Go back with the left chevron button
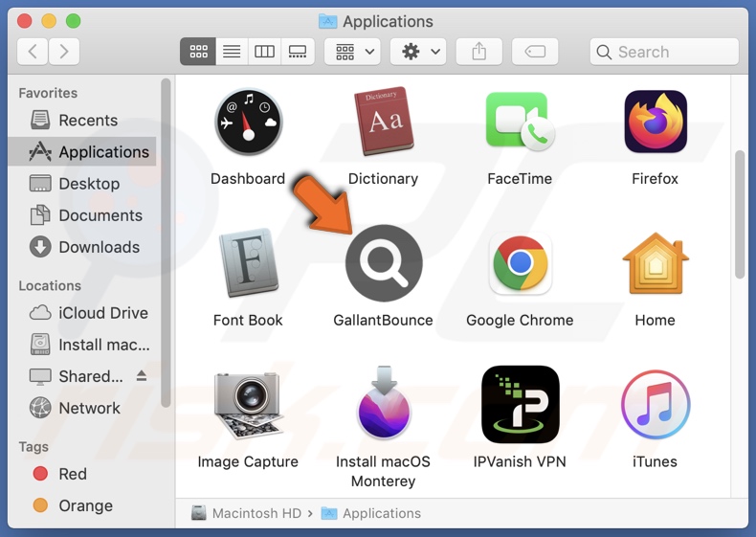The height and width of the screenshot is (537, 756). tap(33, 51)
